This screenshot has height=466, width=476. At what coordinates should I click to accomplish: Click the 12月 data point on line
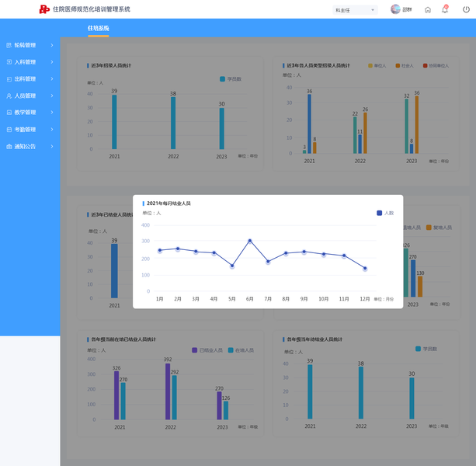(365, 269)
